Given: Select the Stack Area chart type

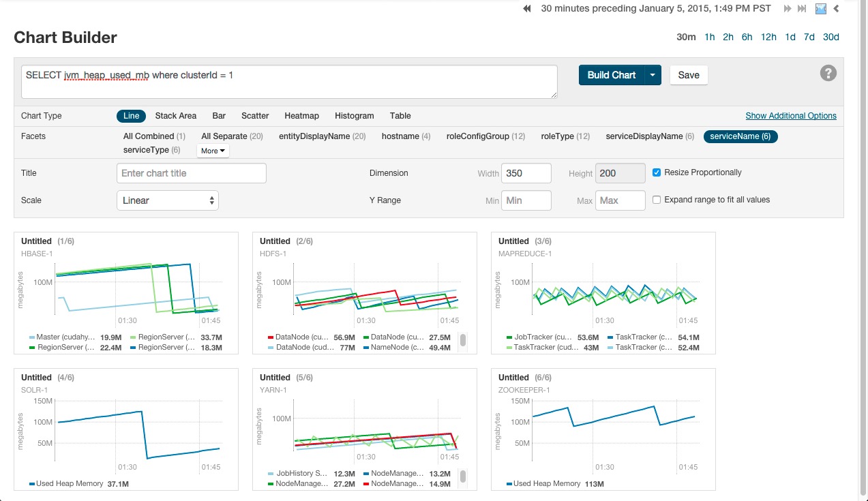Looking at the screenshot, I should pos(176,116).
